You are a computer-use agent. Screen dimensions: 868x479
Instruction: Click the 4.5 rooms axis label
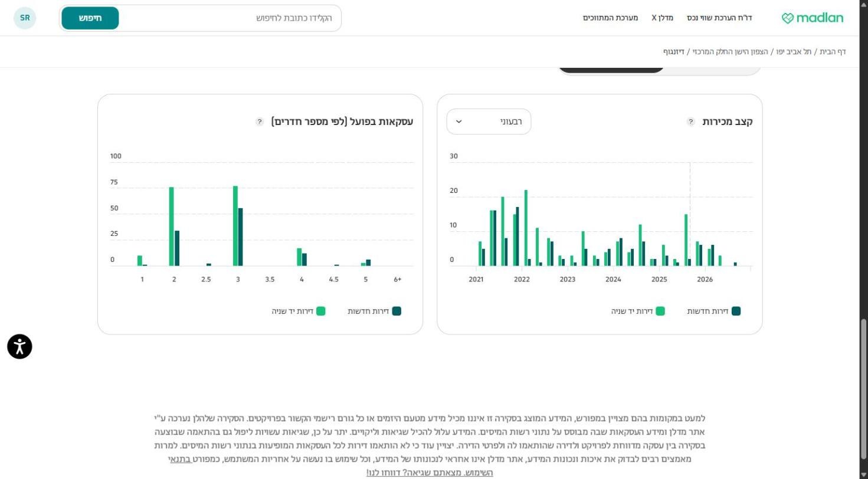click(334, 279)
